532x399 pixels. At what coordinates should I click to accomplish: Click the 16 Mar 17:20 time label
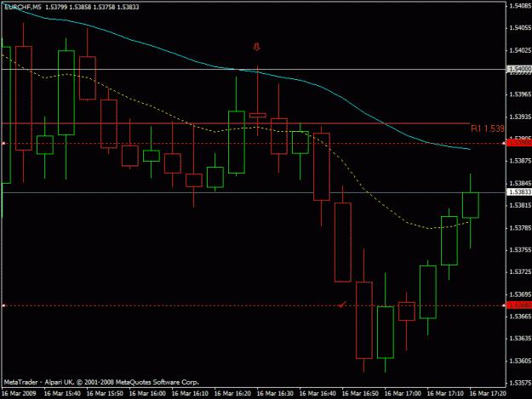tap(489, 394)
